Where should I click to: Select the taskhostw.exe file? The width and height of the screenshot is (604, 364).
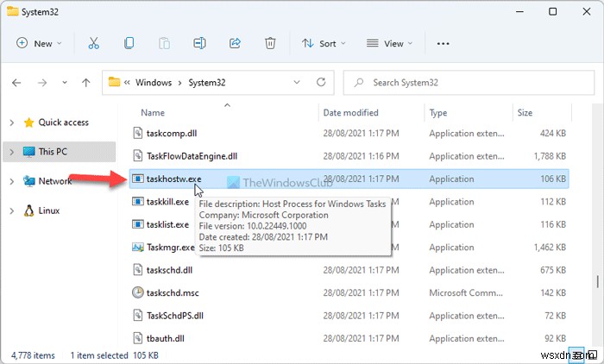173,179
